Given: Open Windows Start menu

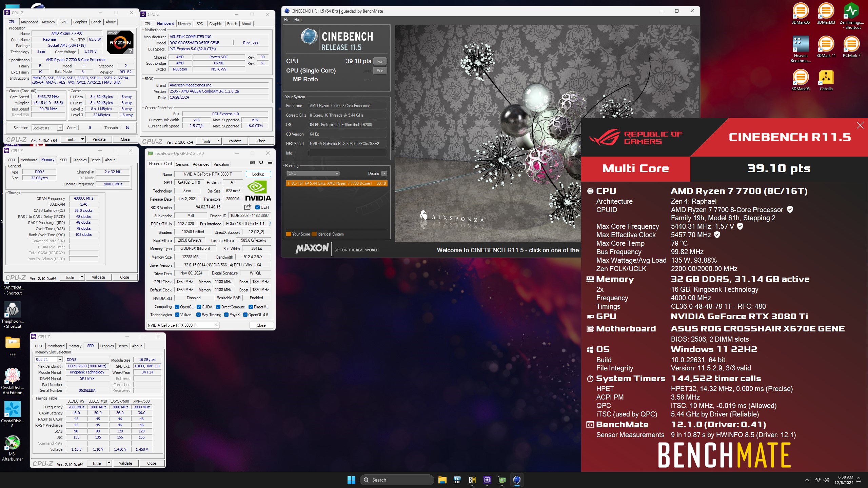Looking at the screenshot, I should [x=351, y=480].
